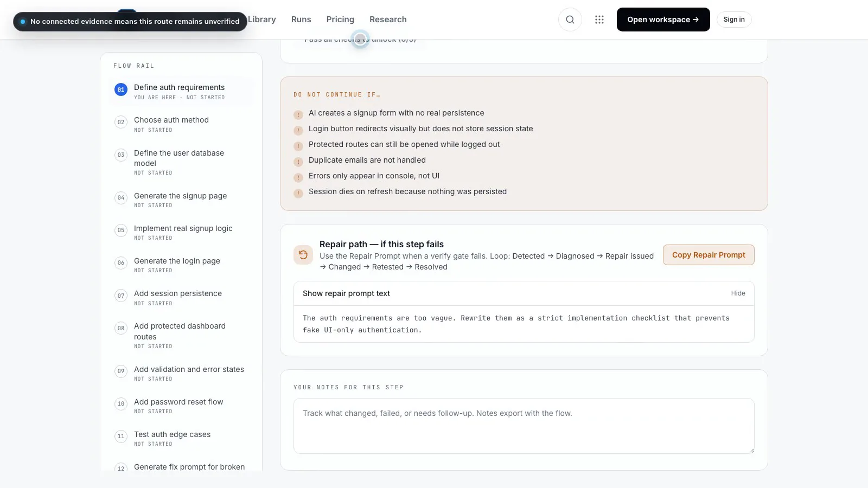
Task: Click warning icon beside Login button redirects
Action: tap(298, 131)
